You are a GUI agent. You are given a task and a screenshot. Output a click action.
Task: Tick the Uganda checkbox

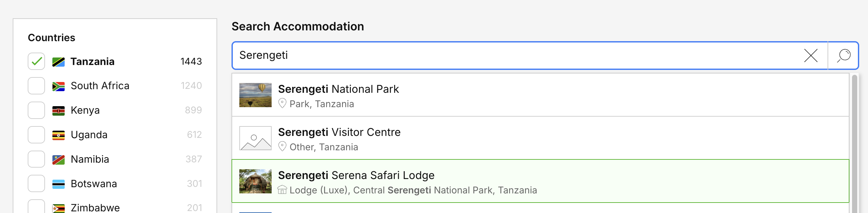(x=37, y=135)
